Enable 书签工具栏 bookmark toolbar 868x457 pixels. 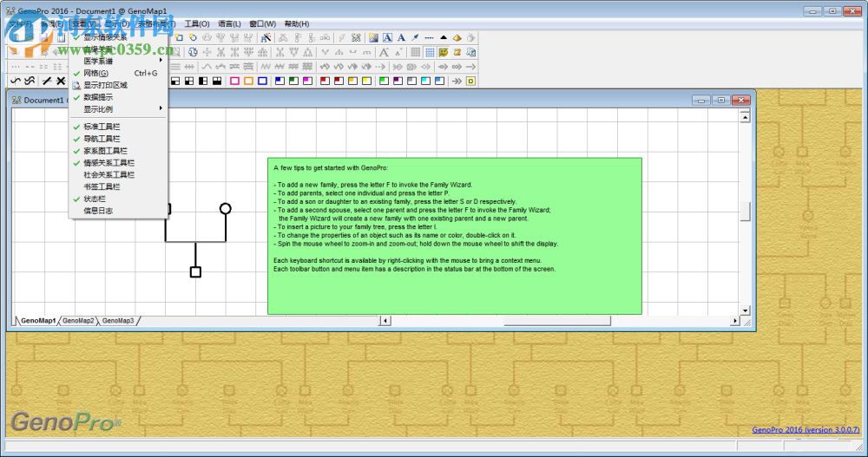(x=118, y=187)
